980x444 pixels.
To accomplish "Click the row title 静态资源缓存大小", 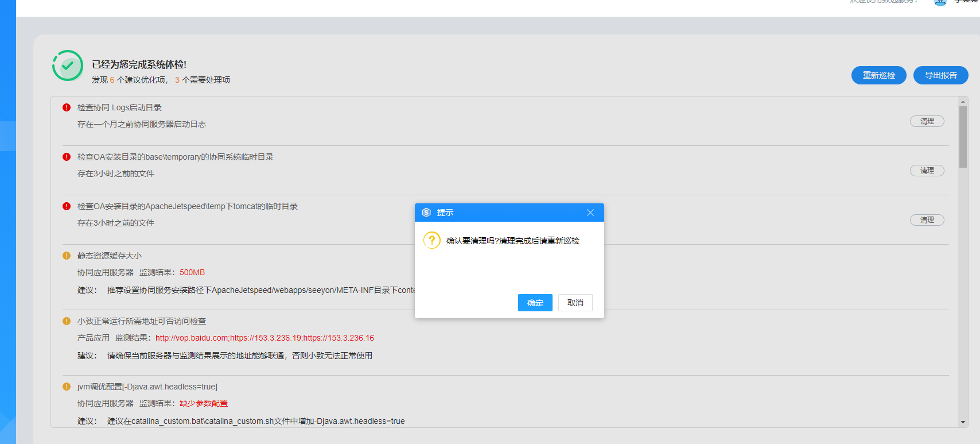I will point(110,256).
